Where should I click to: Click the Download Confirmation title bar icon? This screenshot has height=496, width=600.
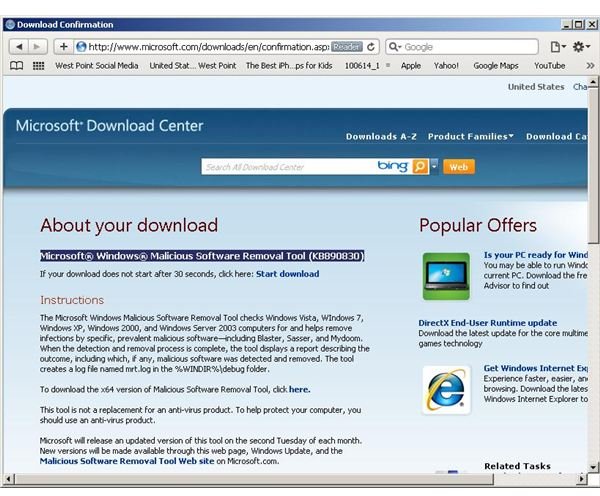(x=10, y=24)
